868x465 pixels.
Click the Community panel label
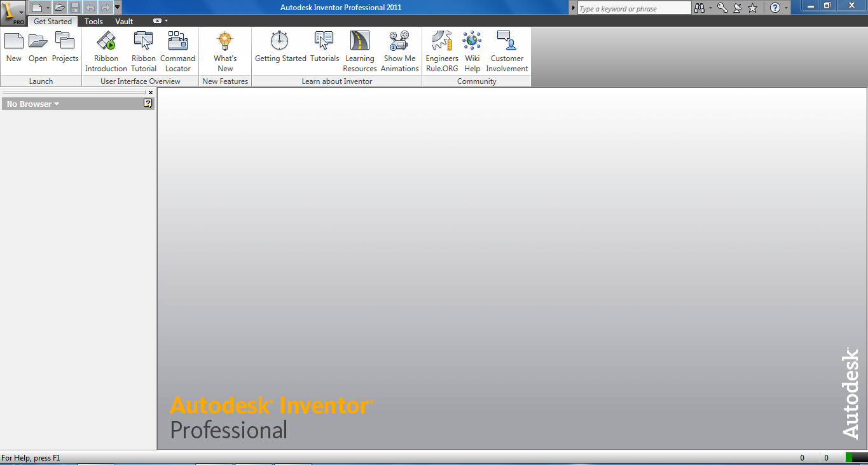477,81
